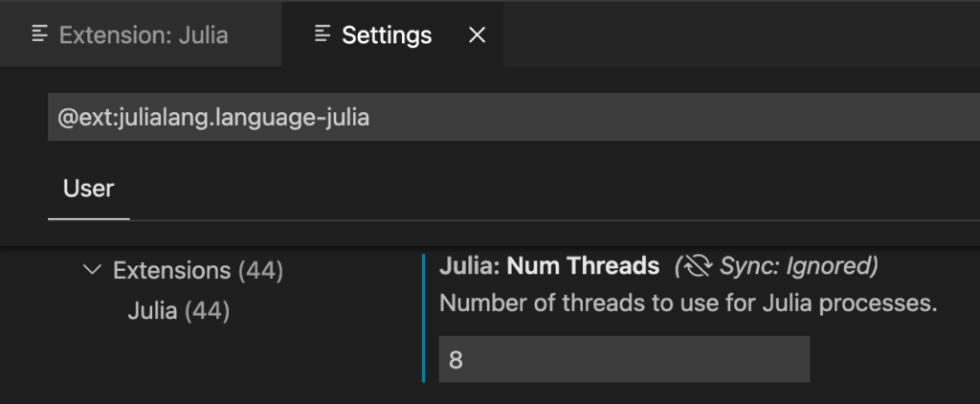Click the Sync Ignored crossed-arrows icon

[697, 266]
